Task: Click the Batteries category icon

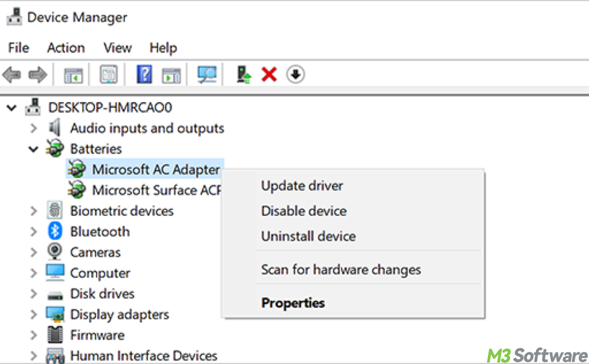Action: click(x=55, y=149)
